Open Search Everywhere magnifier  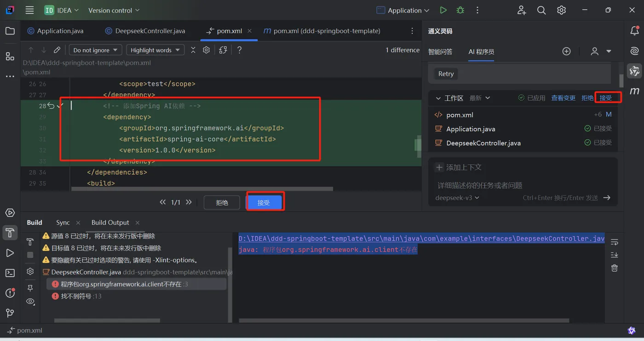pyautogui.click(x=541, y=10)
